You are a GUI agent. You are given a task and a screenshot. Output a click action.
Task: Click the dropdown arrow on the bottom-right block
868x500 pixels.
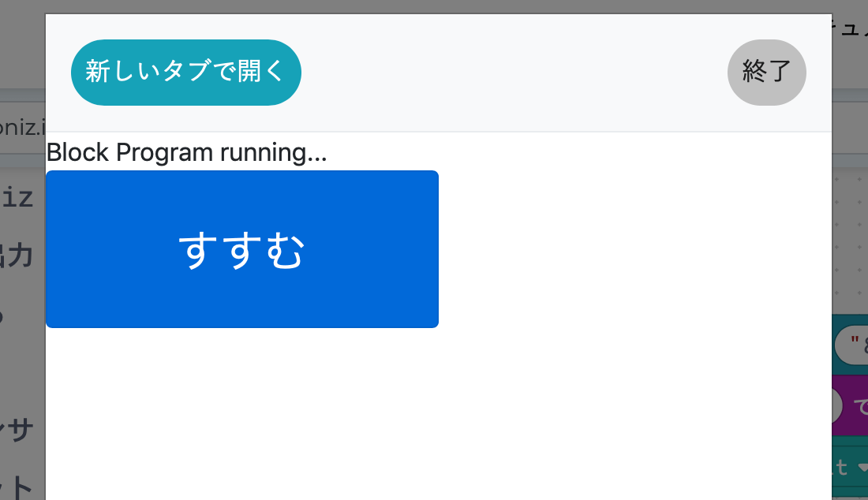click(x=862, y=467)
